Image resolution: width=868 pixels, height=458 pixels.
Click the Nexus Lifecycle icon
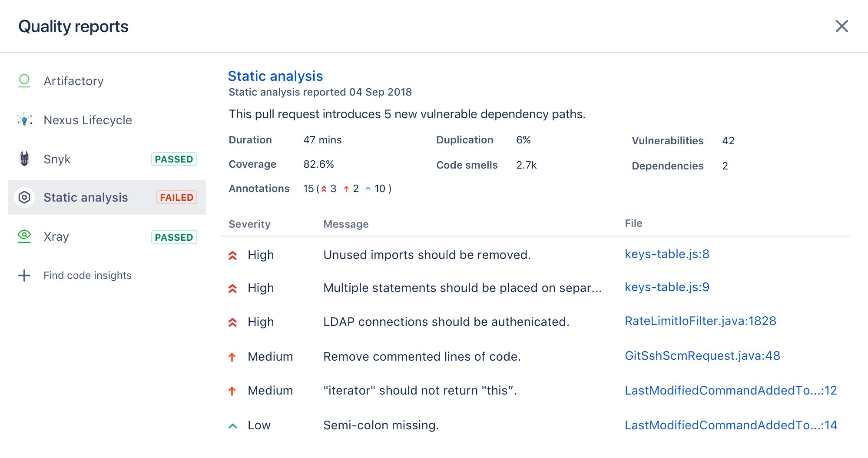25,120
